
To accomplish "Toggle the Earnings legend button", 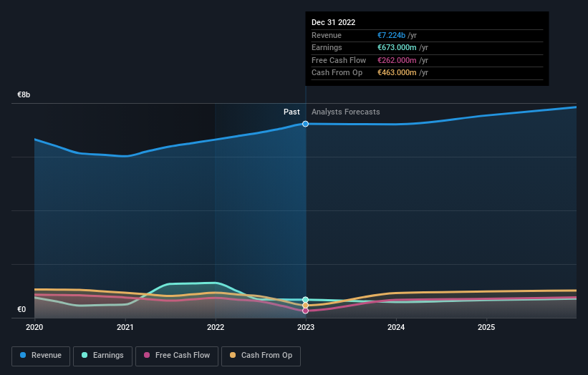I will [102, 356].
